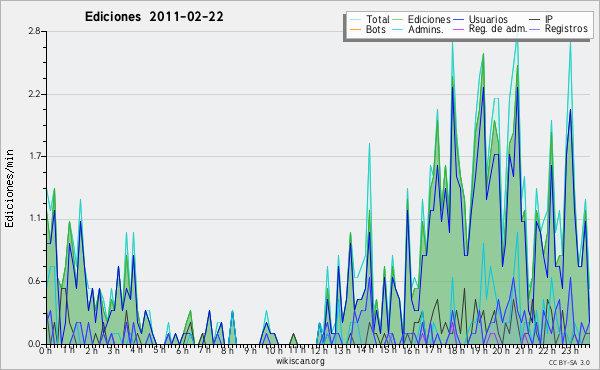Click the '14 h' x-axis label
This screenshot has height=370, width=600.
[365, 350]
